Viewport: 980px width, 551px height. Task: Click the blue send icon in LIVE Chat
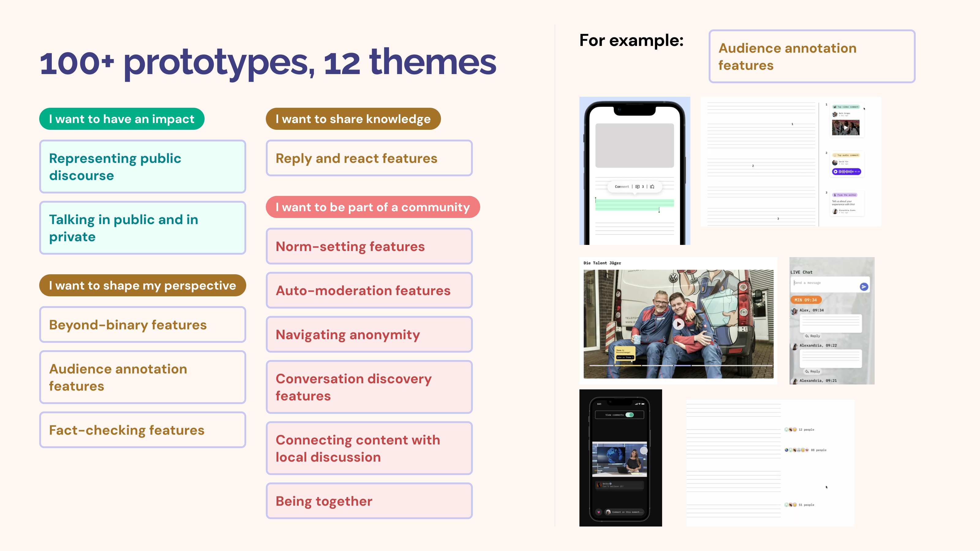864,287
